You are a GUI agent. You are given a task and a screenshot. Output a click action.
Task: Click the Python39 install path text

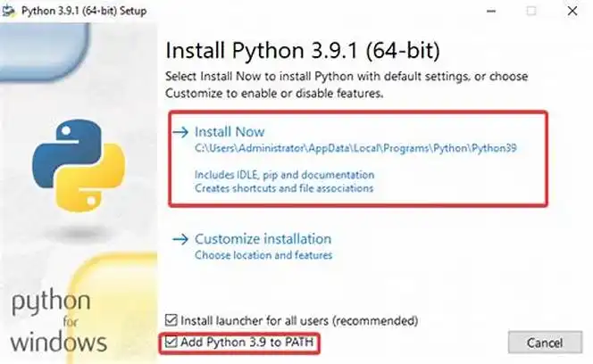point(355,148)
